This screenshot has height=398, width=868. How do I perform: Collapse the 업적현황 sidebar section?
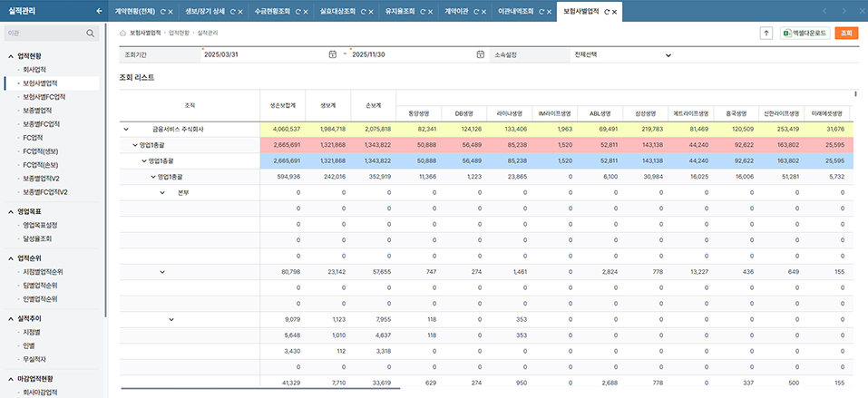[x=9, y=56]
